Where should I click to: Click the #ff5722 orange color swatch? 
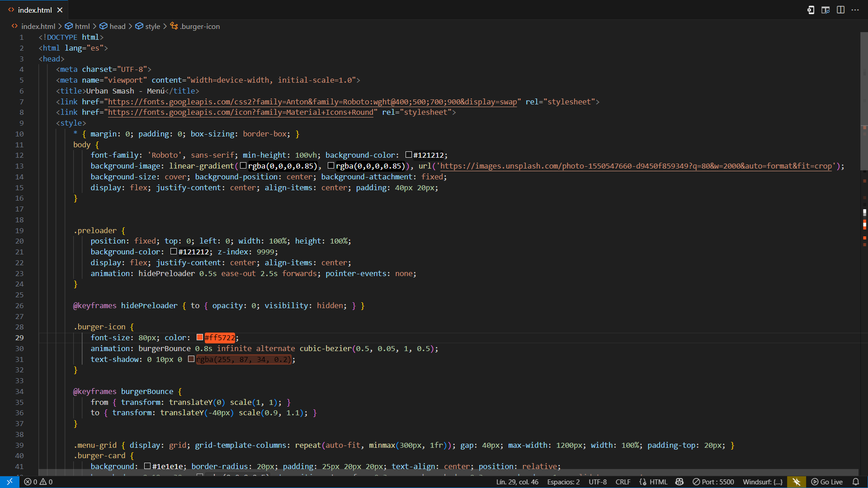coord(200,338)
